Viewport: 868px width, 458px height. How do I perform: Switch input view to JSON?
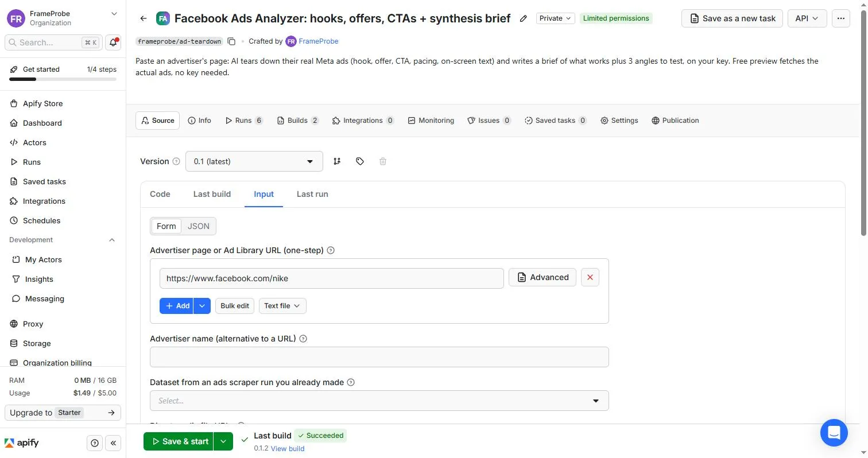[199, 226]
